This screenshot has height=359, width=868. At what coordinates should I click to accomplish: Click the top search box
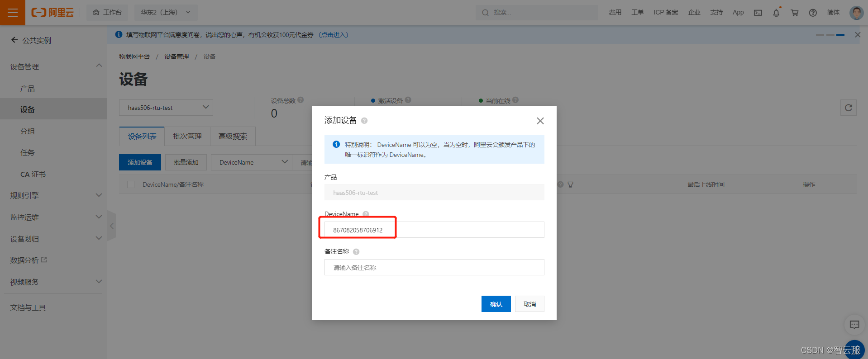[x=536, y=13]
